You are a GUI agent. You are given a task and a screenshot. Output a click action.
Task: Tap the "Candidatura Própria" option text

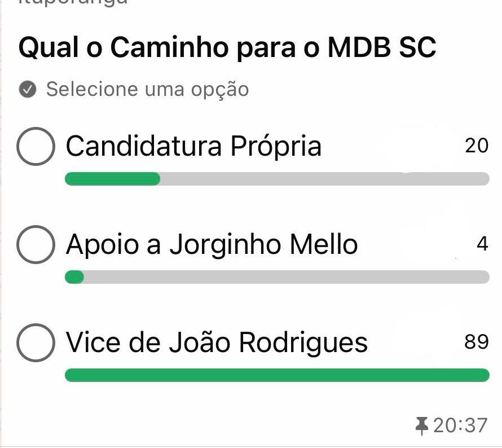point(193,146)
